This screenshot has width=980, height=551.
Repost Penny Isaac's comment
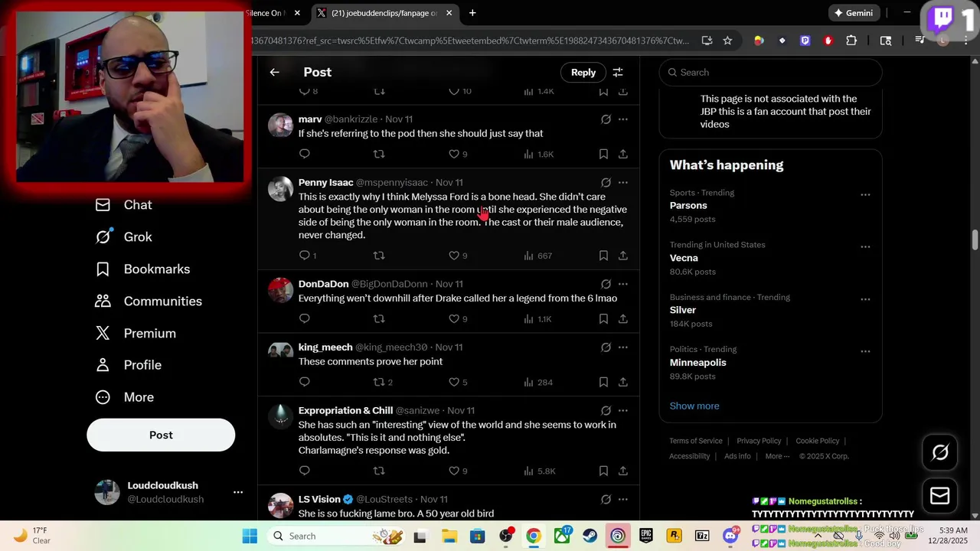[x=378, y=256]
